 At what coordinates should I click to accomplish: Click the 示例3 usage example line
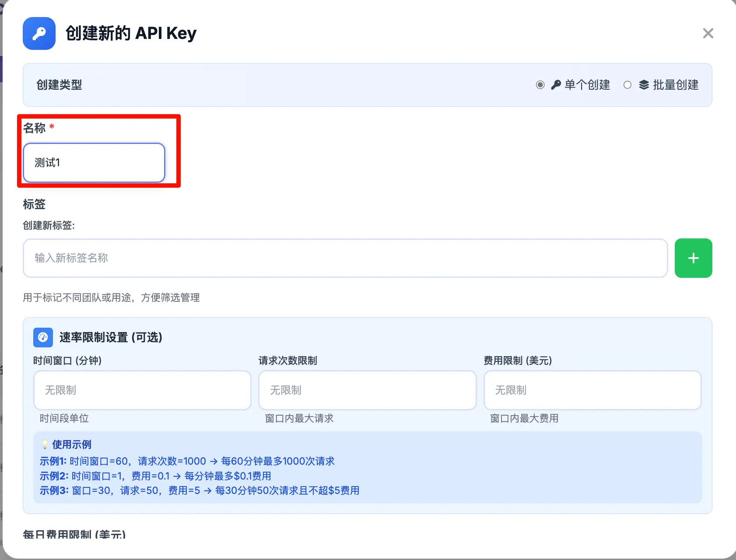coord(200,490)
